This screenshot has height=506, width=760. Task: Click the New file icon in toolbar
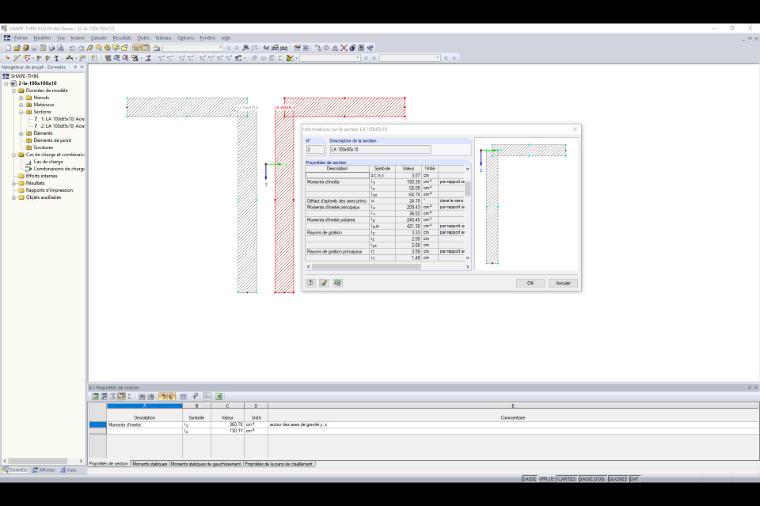pyautogui.click(x=8, y=48)
